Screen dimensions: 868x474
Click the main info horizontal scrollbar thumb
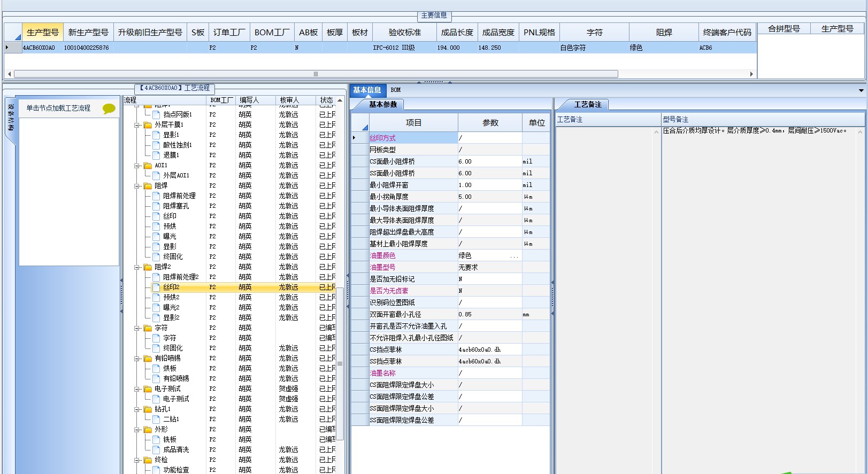(x=316, y=74)
